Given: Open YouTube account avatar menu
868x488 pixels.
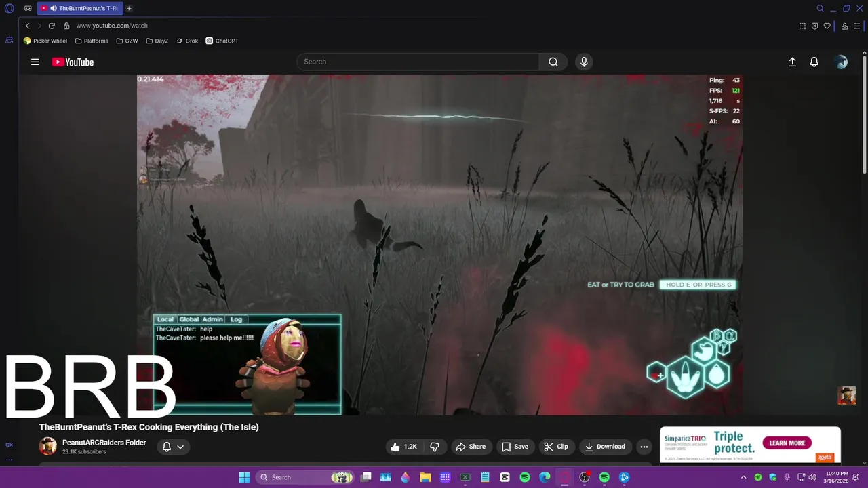Looking at the screenshot, I should 842,62.
